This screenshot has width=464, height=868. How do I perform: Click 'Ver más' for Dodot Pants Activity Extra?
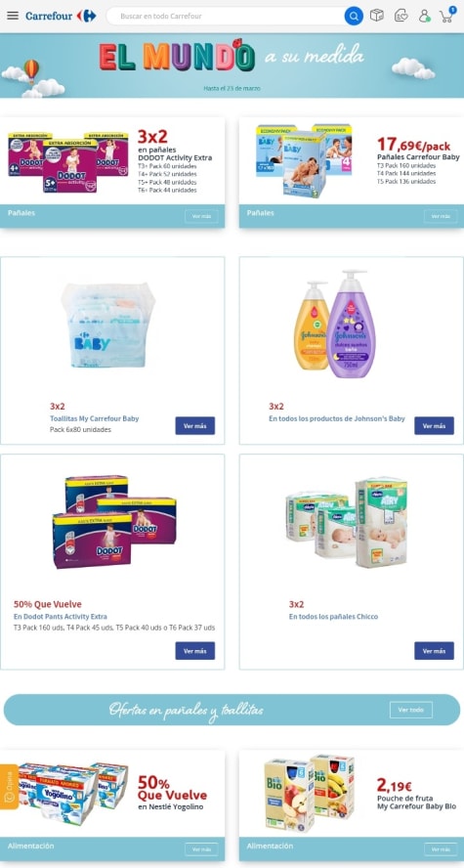(195, 650)
